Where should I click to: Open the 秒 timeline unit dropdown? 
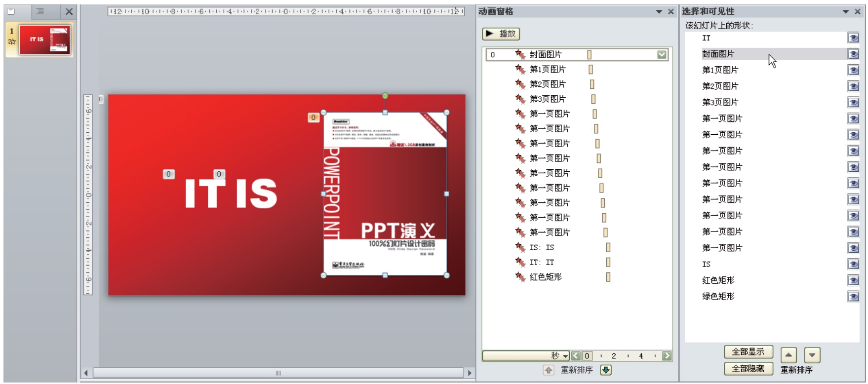[565, 356]
